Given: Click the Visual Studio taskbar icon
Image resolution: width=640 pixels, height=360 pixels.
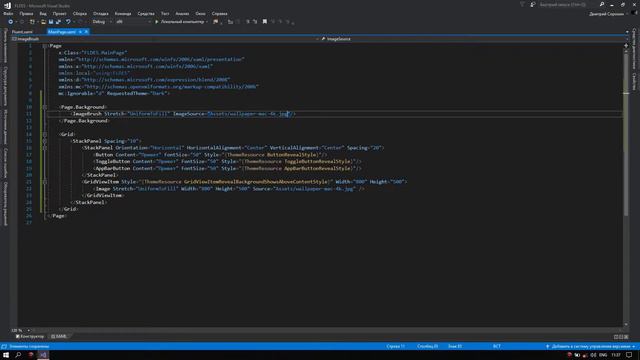Looking at the screenshot, I should click(43, 355).
